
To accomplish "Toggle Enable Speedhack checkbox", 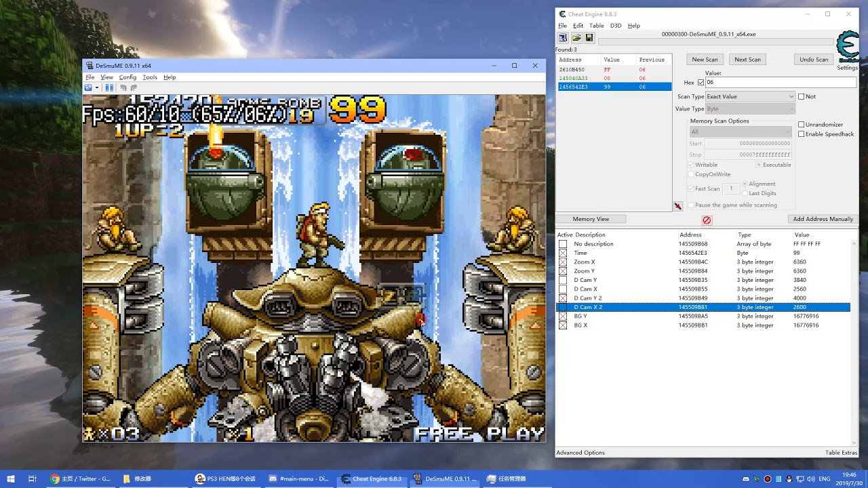I will pos(801,134).
